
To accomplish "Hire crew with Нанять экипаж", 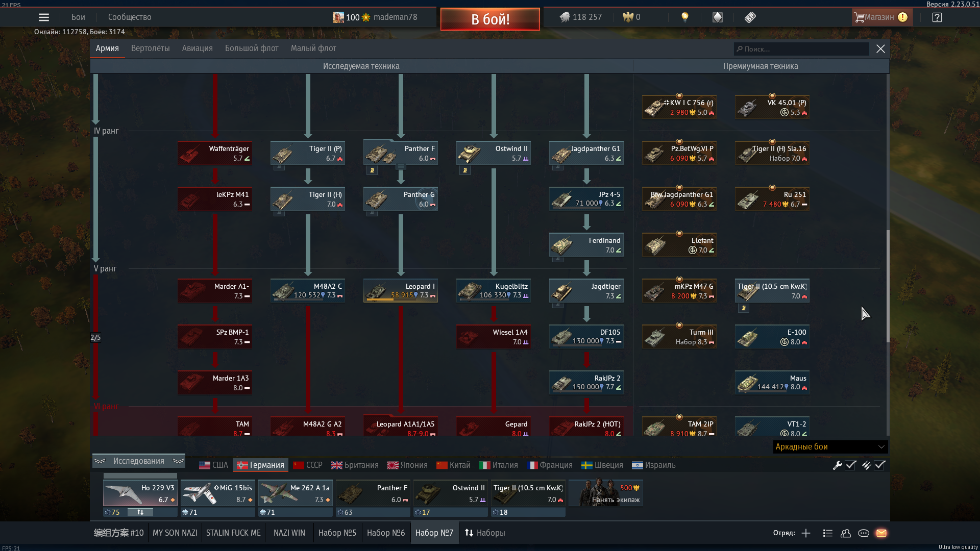I will pos(606,493).
